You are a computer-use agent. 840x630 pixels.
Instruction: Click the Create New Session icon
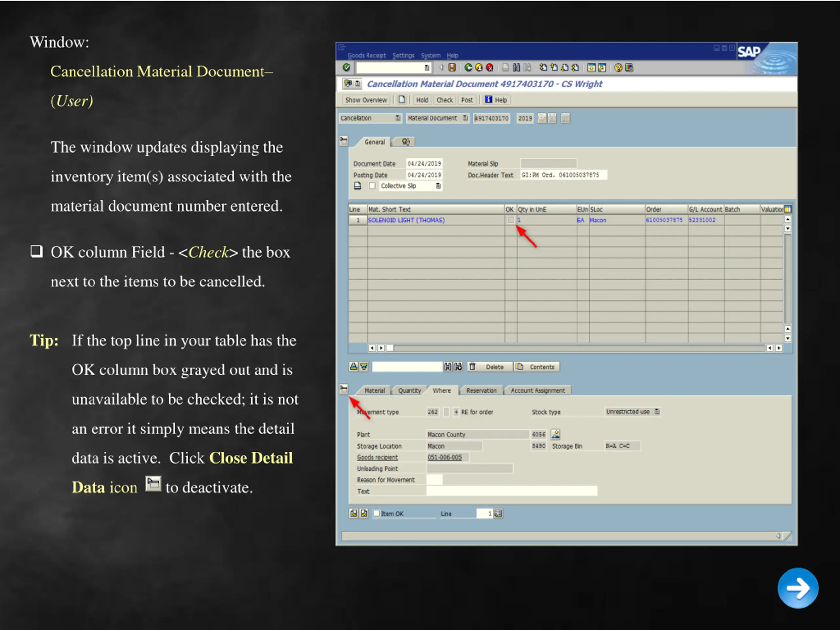[591, 68]
